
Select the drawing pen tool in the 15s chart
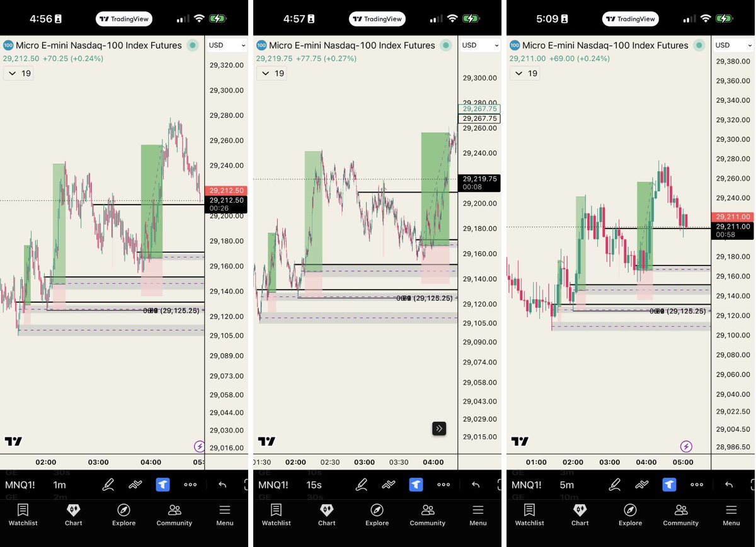362,485
